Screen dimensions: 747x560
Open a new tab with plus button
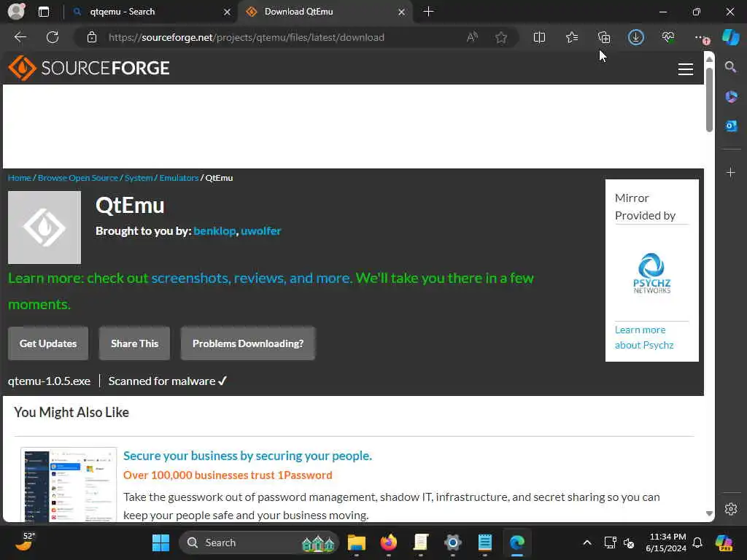[x=428, y=12]
